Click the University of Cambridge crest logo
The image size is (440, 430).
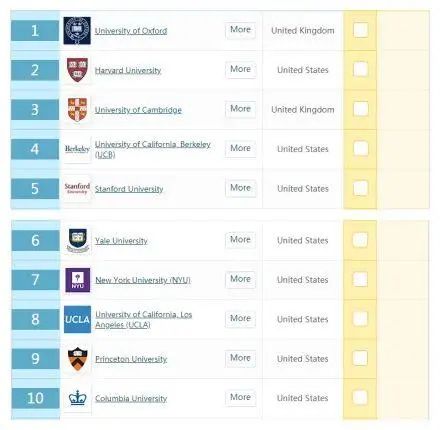point(77,109)
